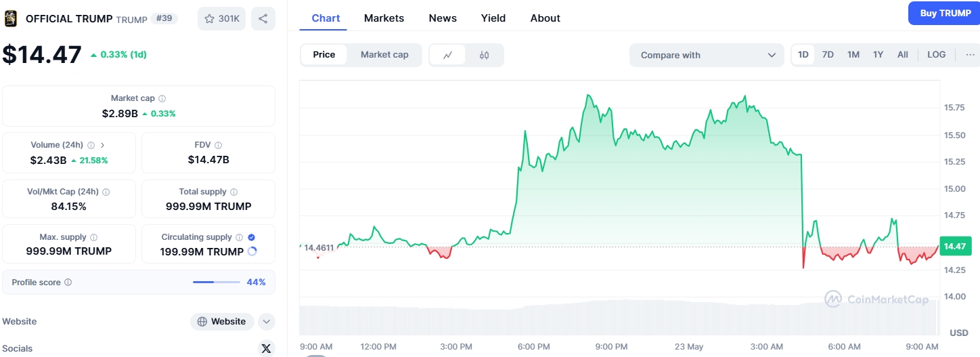Select the All time range
Viewport: 980px width, 357px height.
click(903, 55)
